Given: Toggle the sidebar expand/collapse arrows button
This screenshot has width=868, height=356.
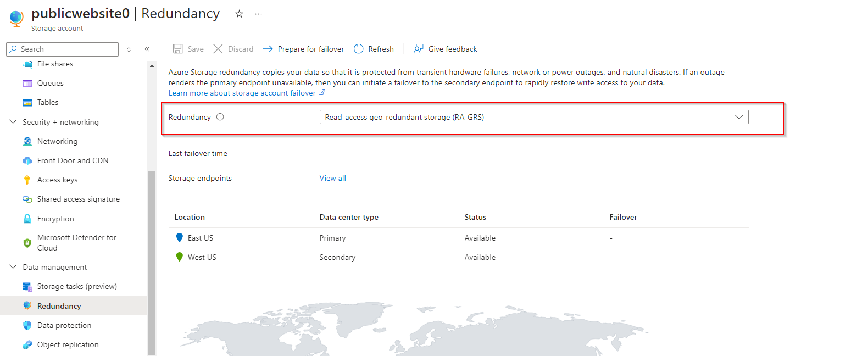Looking at the screenshot, I should pyautogui.click(x=129, y=49).
